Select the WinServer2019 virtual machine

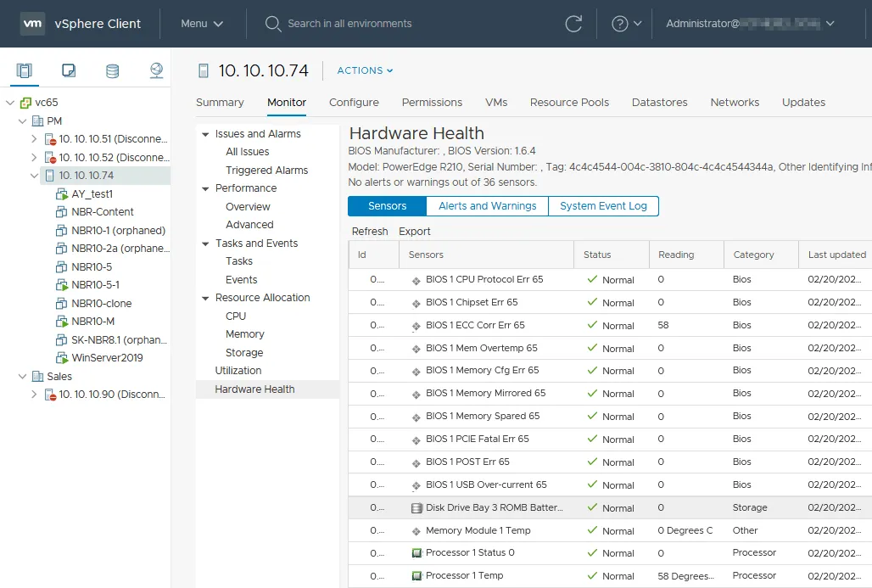[107, 358]
